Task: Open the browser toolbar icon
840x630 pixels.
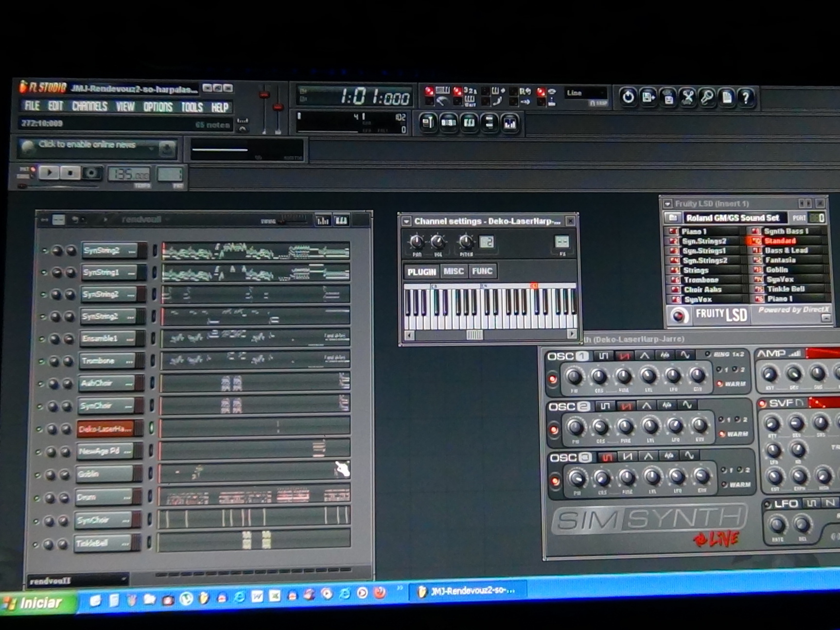Action: click(x=489, y=123)
